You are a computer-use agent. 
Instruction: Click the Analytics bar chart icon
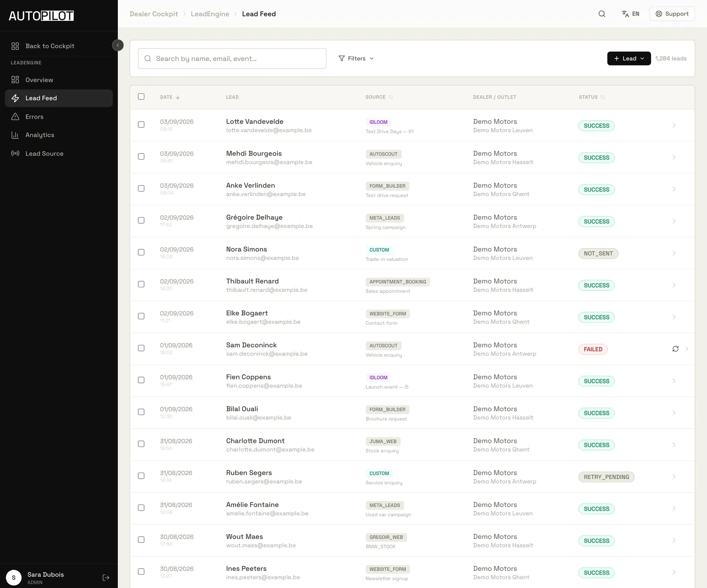pos(15,135)
